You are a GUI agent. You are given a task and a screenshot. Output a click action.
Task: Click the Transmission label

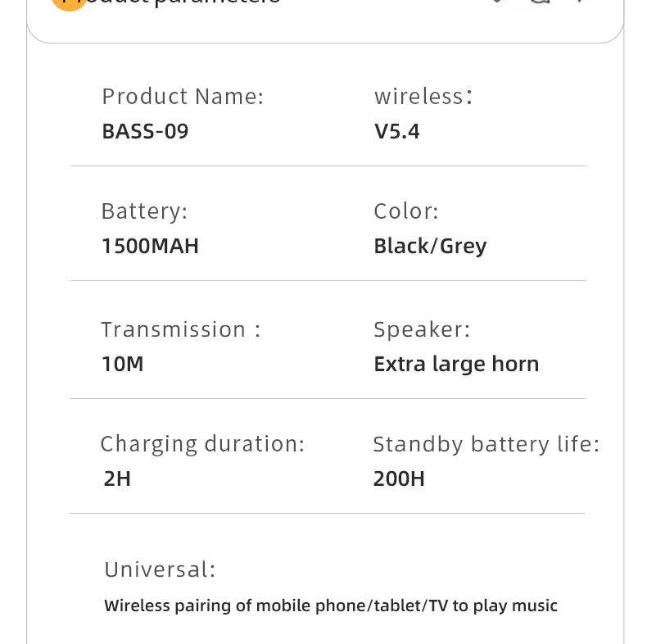click(181, 329)
